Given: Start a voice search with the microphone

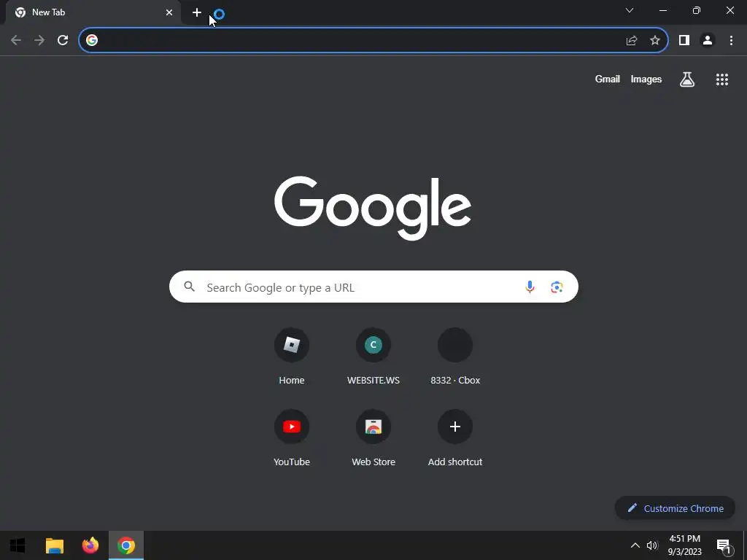Looking at the screenshot, I should (530, 287).
